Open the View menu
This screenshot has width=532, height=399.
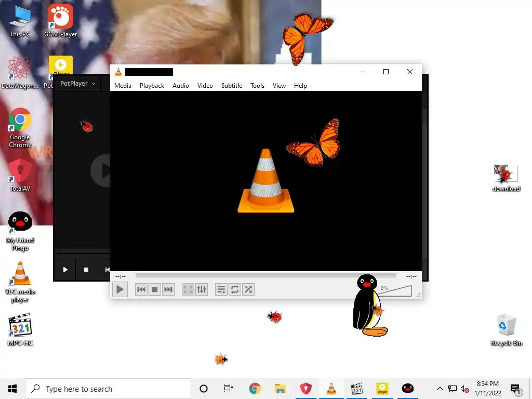click(x=279, y=86)
